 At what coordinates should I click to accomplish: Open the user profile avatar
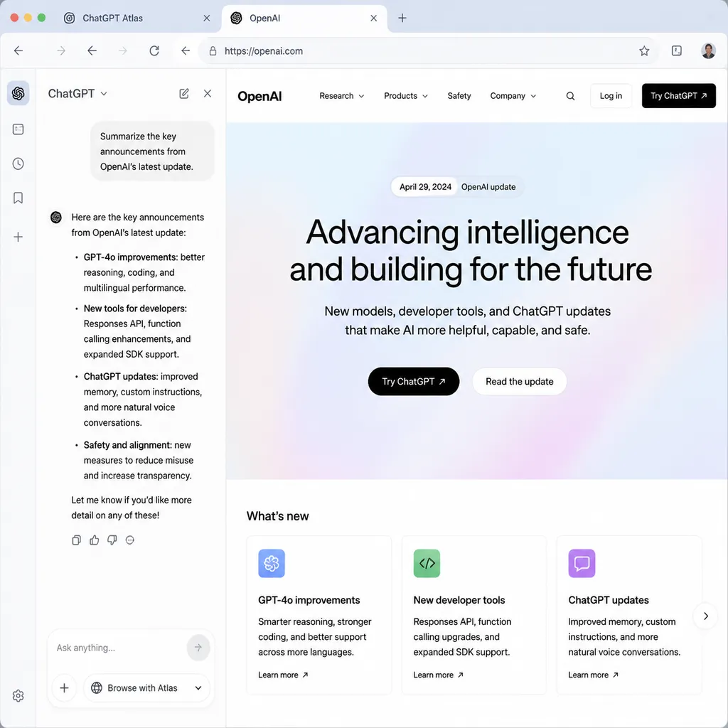tap(708, 50)
